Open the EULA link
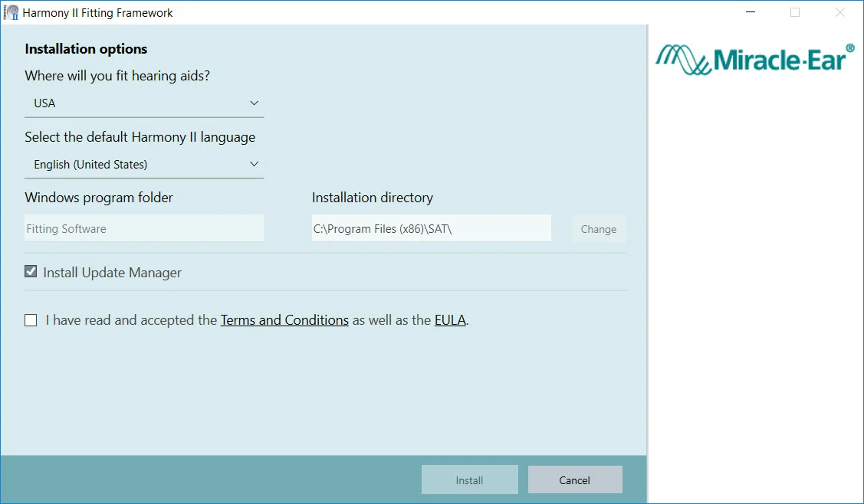The height and width of the screenshot is (504, 864). [450, 320]
